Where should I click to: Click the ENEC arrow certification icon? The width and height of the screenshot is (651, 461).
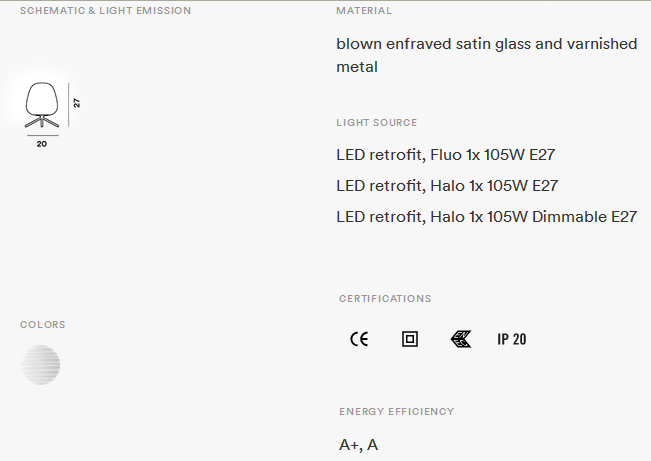(x=461, y=339)
